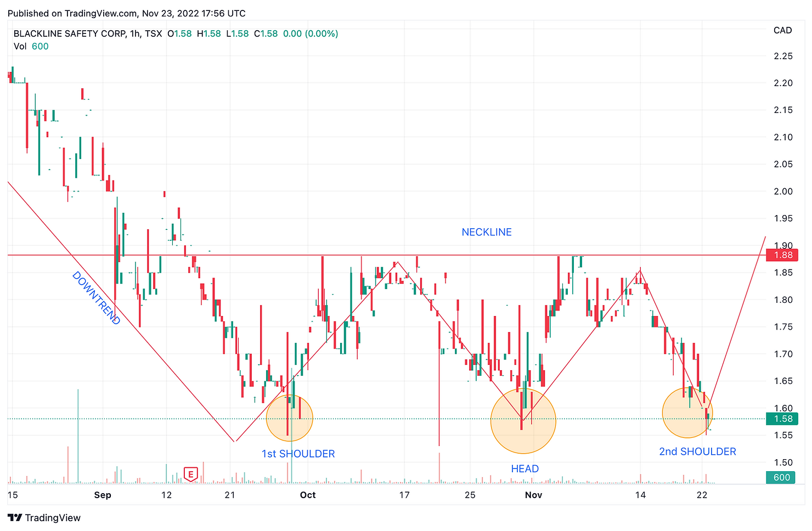Click the 1.75 price axis value
Screen dimensions: 812x531
pos(783,327)
